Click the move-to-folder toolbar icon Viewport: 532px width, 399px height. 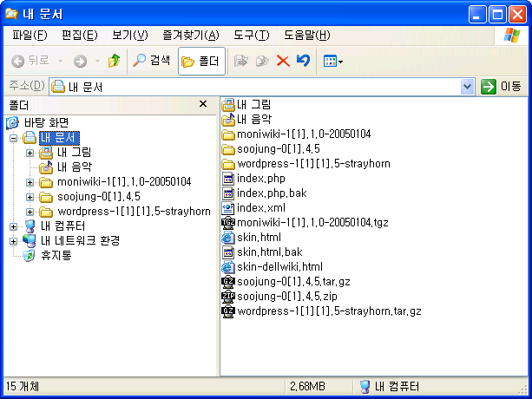point(241,61)
